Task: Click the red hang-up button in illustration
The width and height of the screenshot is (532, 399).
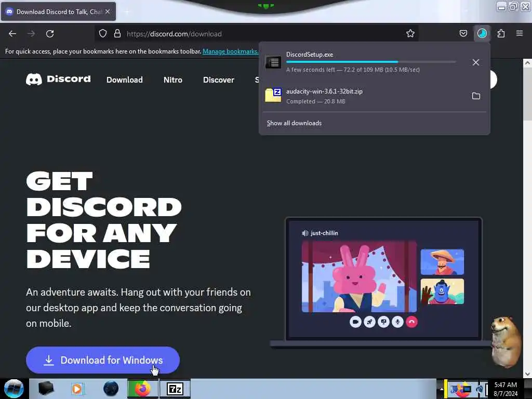Action: point(411,322)
